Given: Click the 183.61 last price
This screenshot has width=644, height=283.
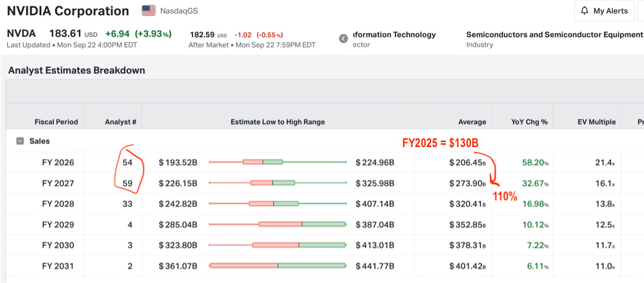Looking at the screenshot, I should click(x=65, y=34).
